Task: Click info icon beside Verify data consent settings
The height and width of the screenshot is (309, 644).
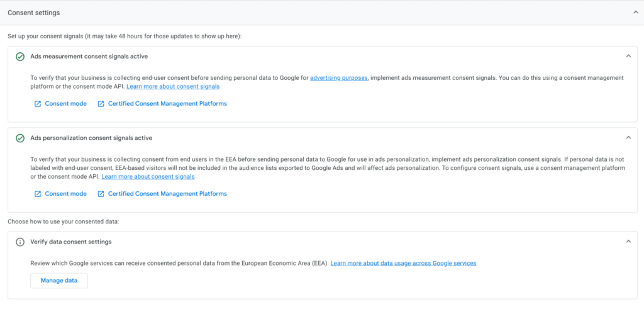Action: 20,242
